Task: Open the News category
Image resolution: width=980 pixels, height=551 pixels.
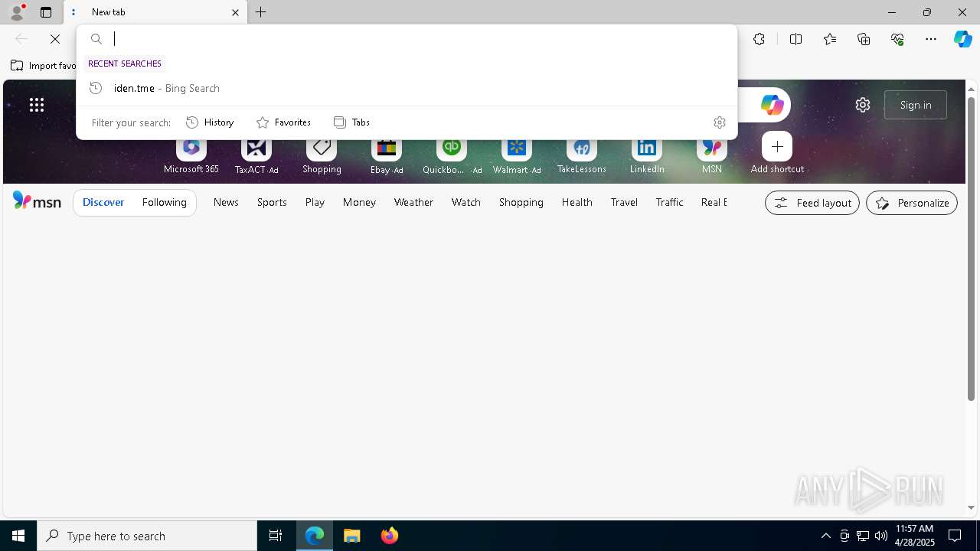Action: pyautogui.click(x=226, y=202)
